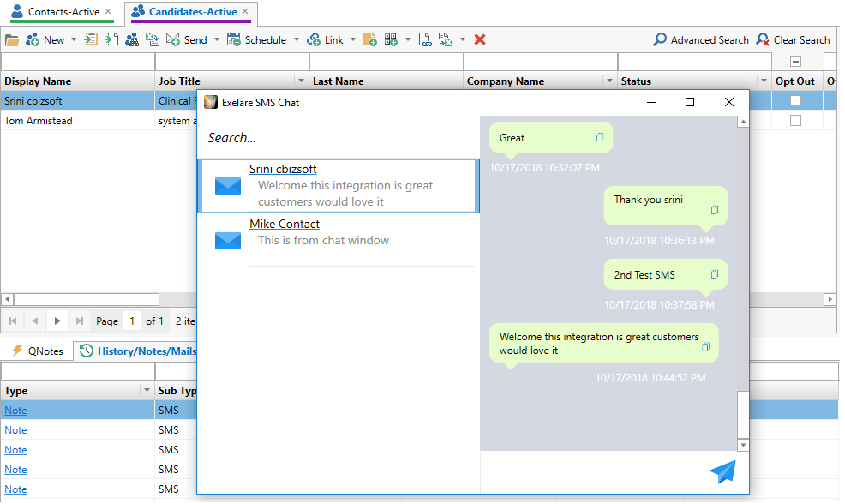The image size is (845, 504).
Task: Go to the next page
Action: click(x=57, y=321)
